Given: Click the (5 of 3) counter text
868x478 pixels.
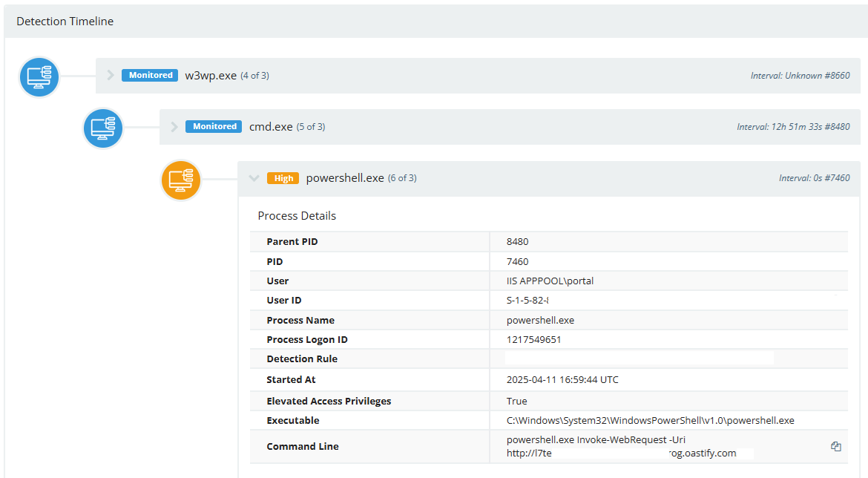Looking at the screenshot, I should tap(311, 127).
